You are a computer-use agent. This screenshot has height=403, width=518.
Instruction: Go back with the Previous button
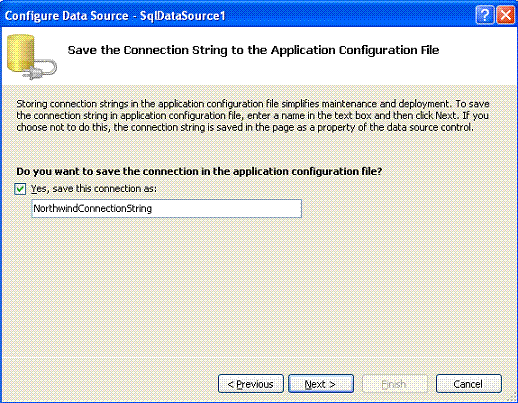point(251,384)
